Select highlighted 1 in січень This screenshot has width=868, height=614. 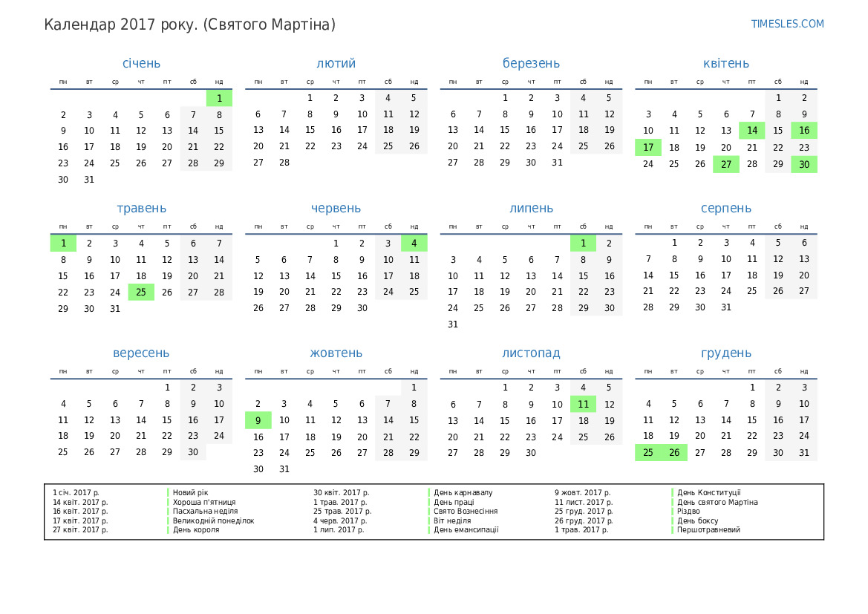click(x=219, y=98)
